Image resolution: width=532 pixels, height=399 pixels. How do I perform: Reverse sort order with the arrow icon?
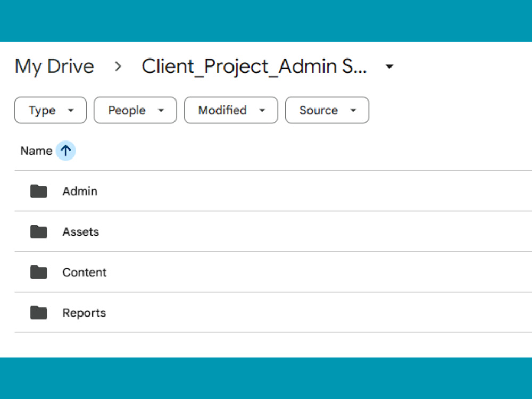pos(65,151)
